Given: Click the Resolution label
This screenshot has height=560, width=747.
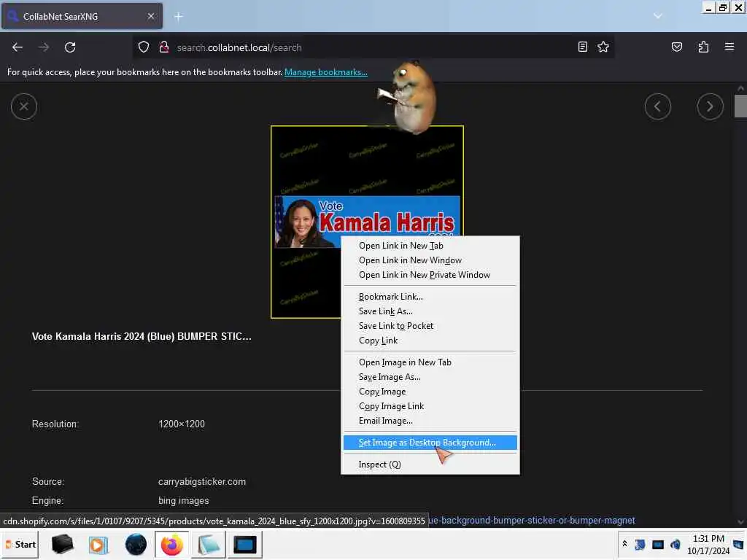Looking at the screenshot, I should click(x=55, y=424).
